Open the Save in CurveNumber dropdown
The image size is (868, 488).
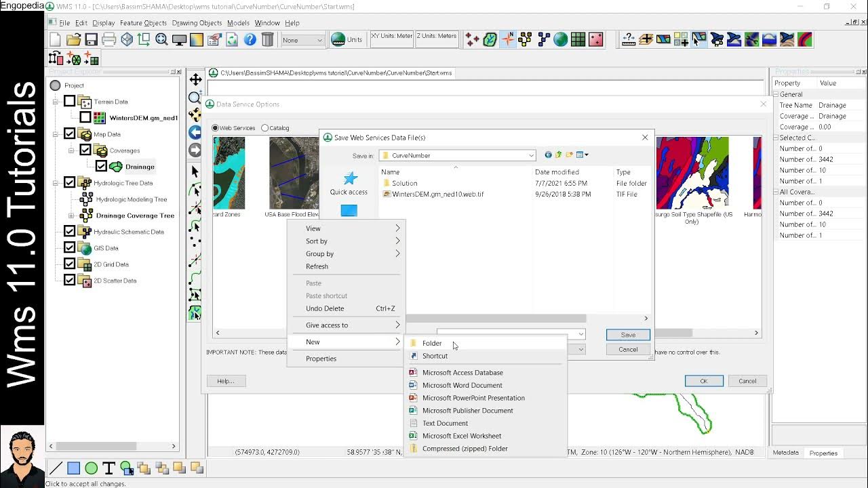(x=531, y=155)
